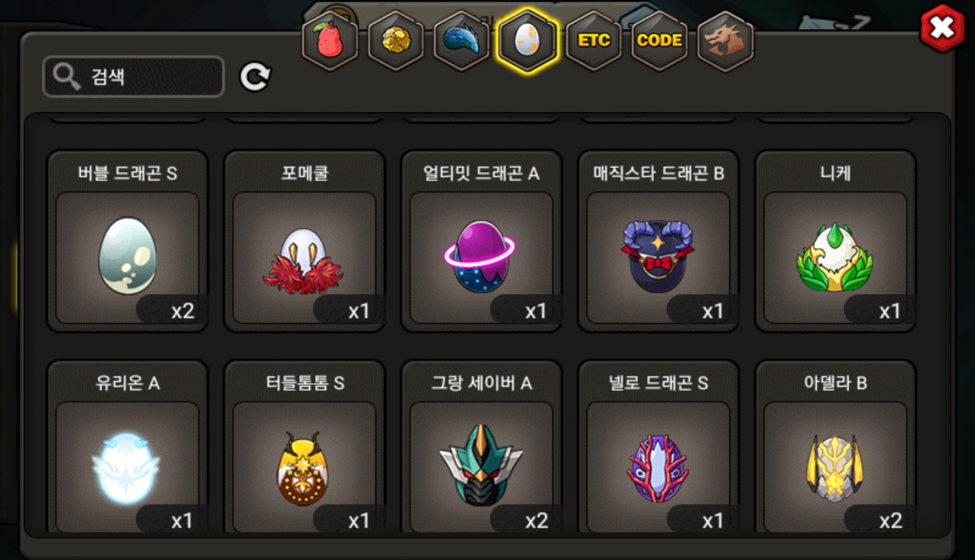Select the 넬로 드래곤 S coral egg

click(x=658, y=447)
